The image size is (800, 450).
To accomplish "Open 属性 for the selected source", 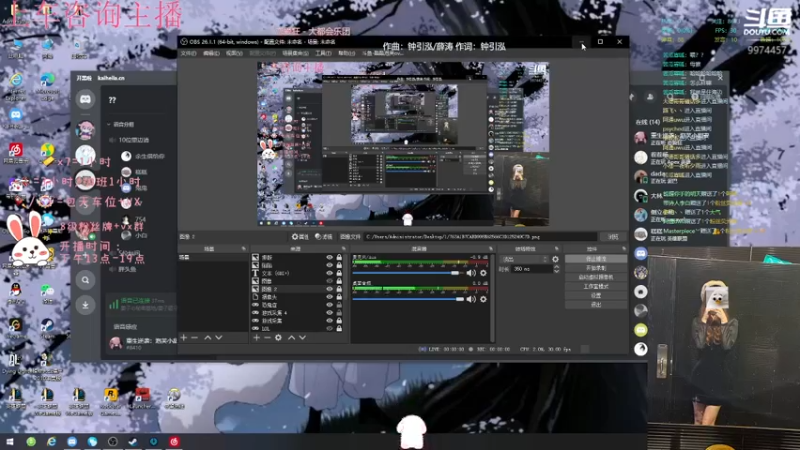I will click(300, 237).
